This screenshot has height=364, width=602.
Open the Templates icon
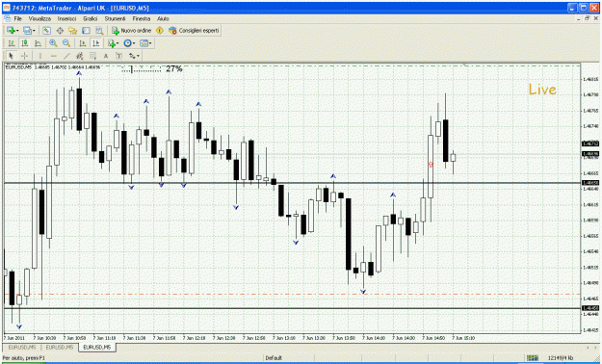point(144,43)
